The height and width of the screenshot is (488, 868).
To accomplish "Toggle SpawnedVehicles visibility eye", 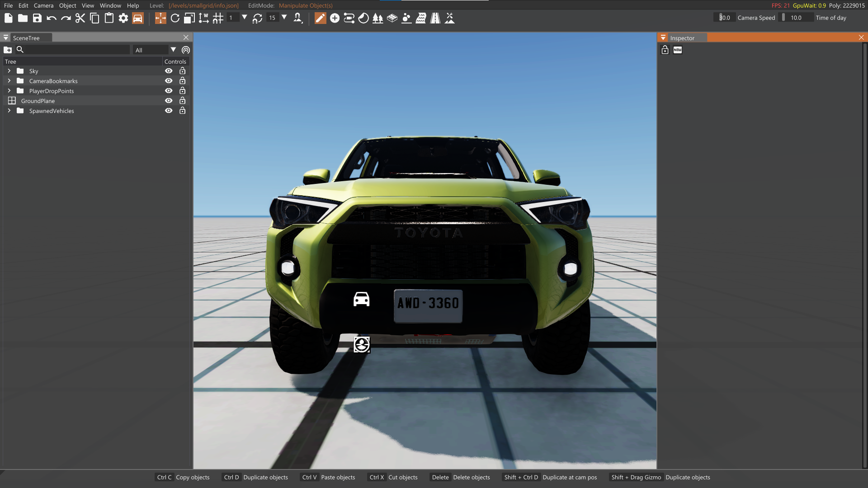I will click(x=169, y=111).
